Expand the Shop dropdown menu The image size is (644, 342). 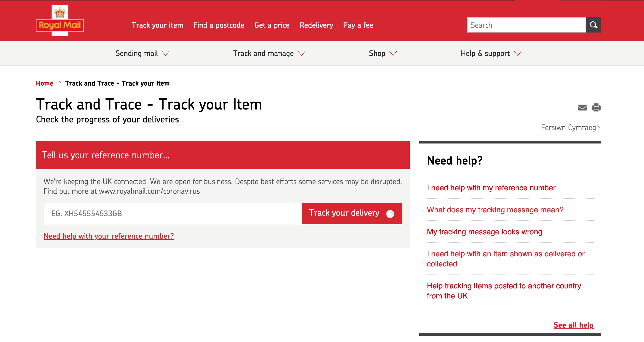(x=382, y=53)
